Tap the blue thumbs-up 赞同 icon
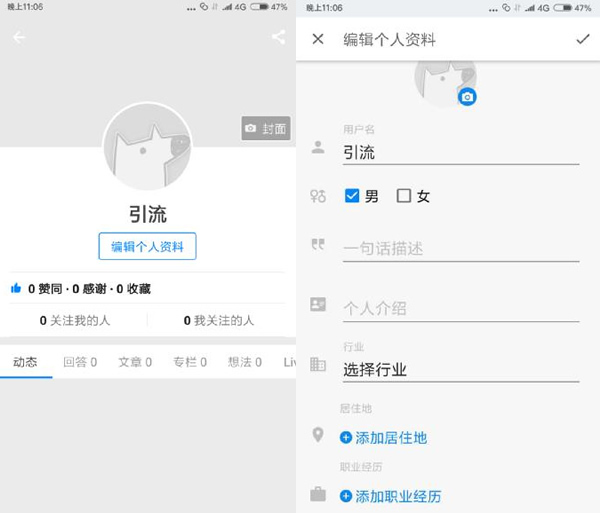This screenshot has height=513, width=600. (16, 289)
